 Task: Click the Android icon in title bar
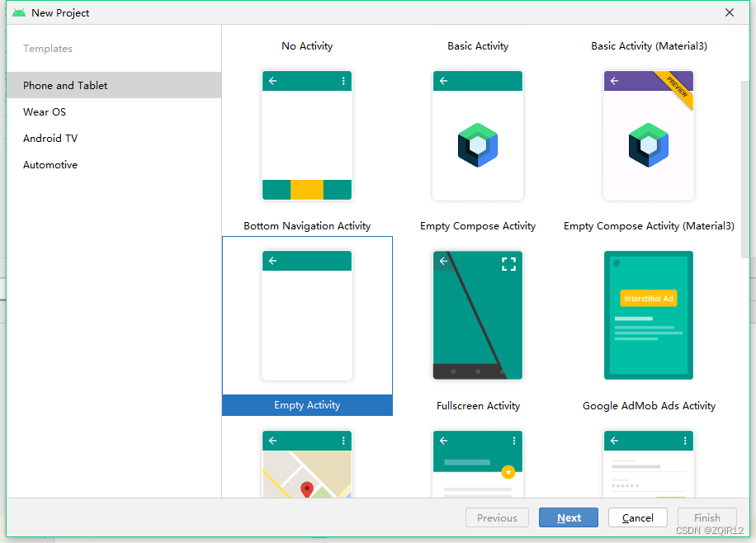point(19,12)
